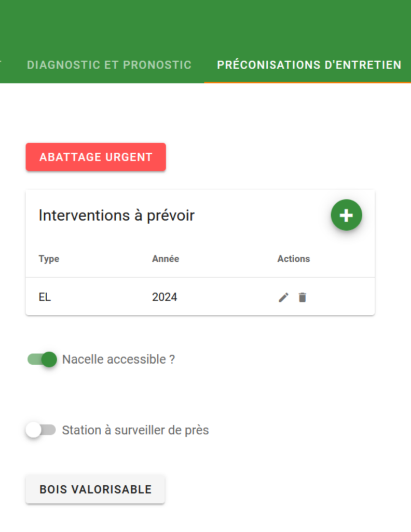
Task: Click the Année column header
Action: [x=166, y=259]
